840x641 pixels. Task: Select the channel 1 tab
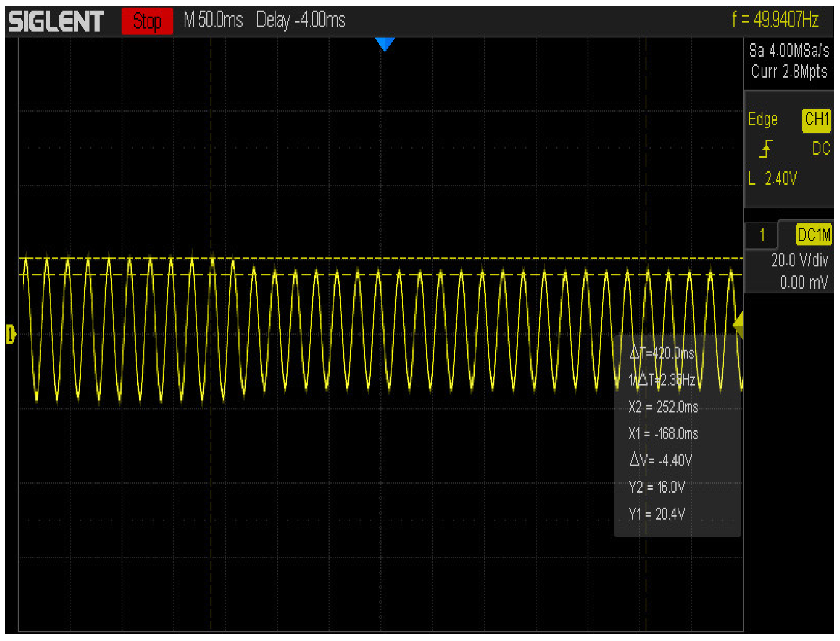click(762, 235)
